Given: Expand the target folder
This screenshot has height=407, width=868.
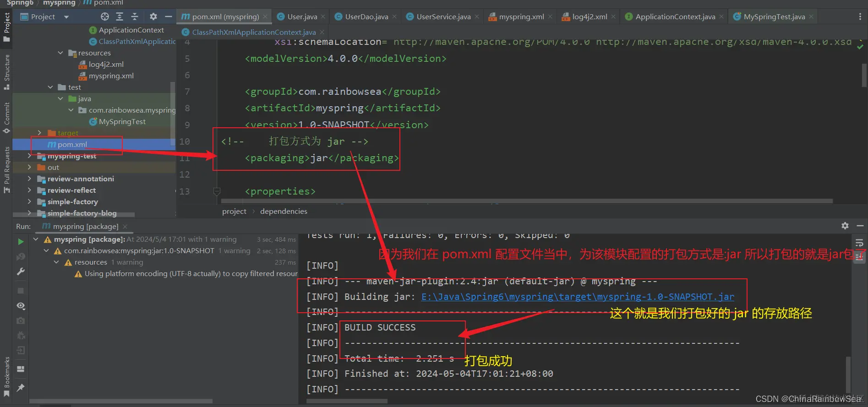Looking at the screenshot, I should [39, 133].
